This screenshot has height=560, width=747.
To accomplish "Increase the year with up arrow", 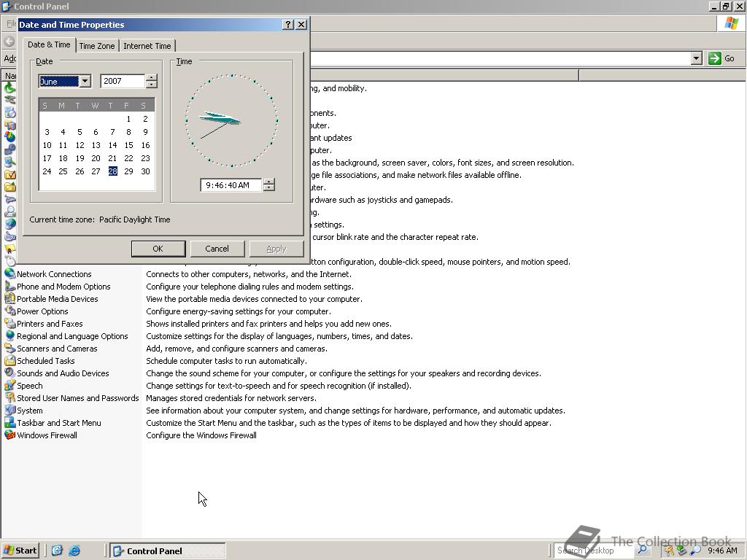I will point(152,77).
